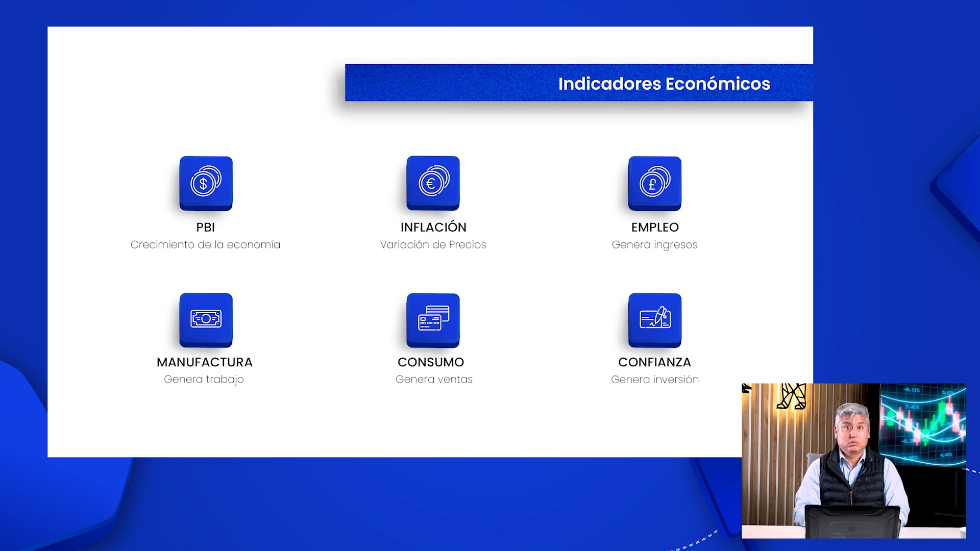Image resolution: width=980 pixels, height=551 pixels.
Task: Click the Empleo pound coin icon
Action: tap(654, 183)
